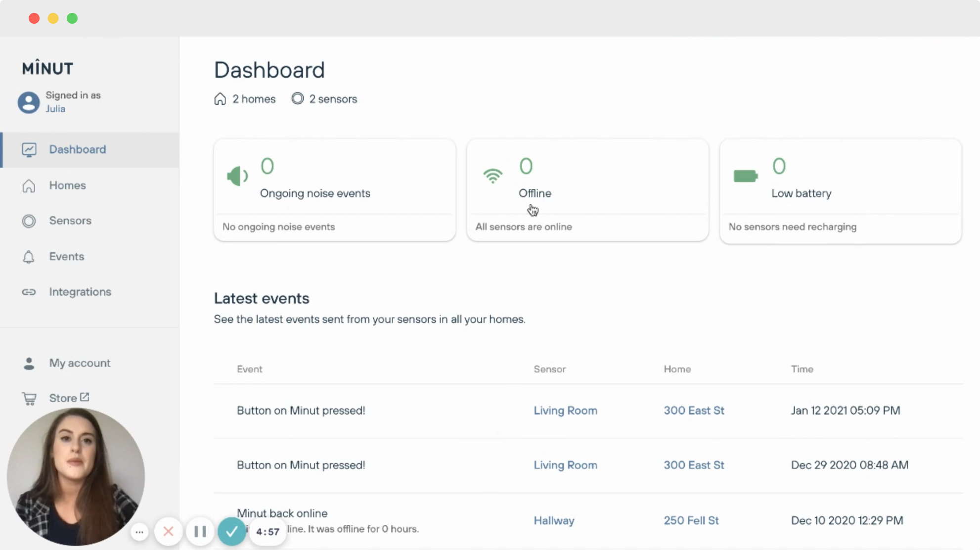
Task: Click the MINUT logo
Action: click(47, 68)
